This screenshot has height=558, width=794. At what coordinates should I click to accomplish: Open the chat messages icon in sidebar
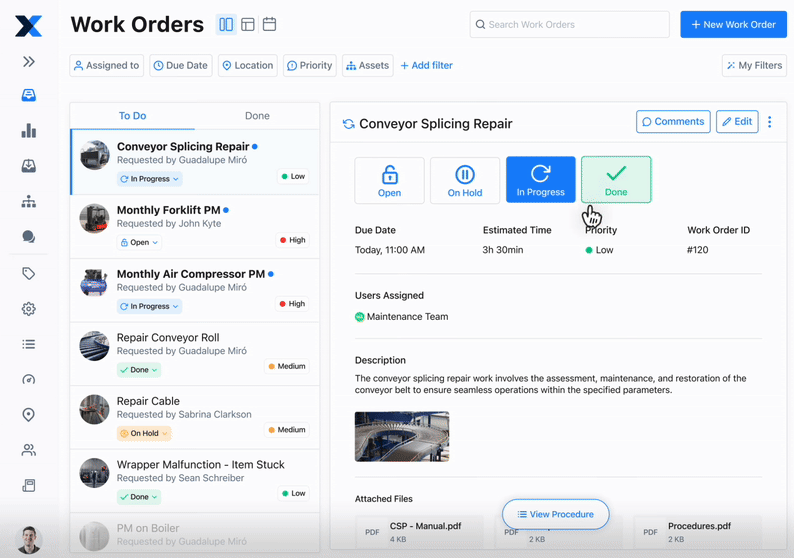click(x=28, y=237)
